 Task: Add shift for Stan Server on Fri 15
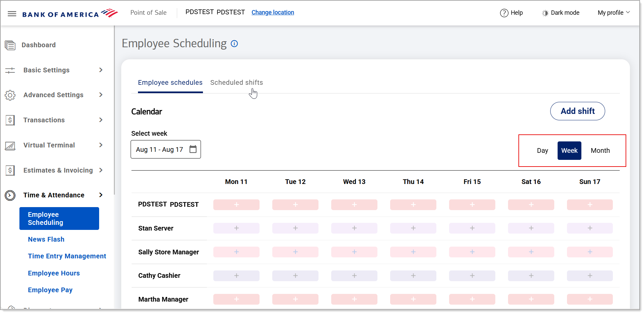tap(472, 228)
